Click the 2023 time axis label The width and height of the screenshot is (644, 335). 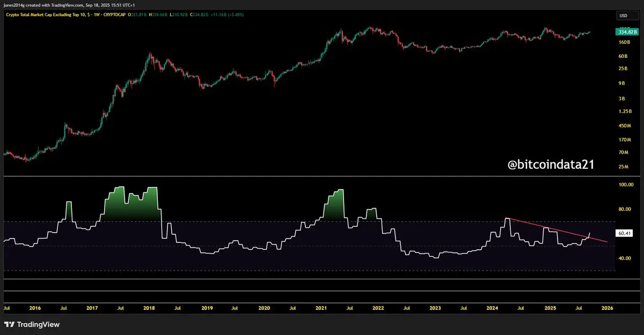[435, 309]
